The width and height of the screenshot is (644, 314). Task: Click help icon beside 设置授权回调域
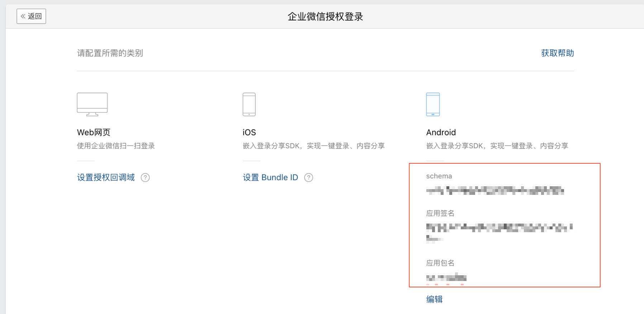145,178
